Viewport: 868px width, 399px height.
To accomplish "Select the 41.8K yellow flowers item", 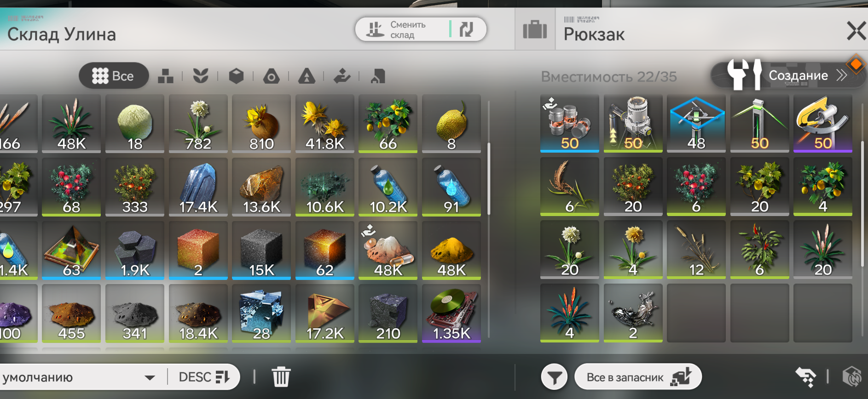I will (x=325, y=124).
